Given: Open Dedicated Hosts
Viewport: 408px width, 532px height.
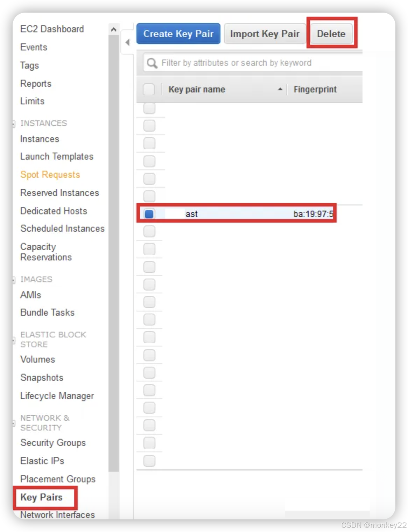Looking at the screenshot, I should [54, 211].
